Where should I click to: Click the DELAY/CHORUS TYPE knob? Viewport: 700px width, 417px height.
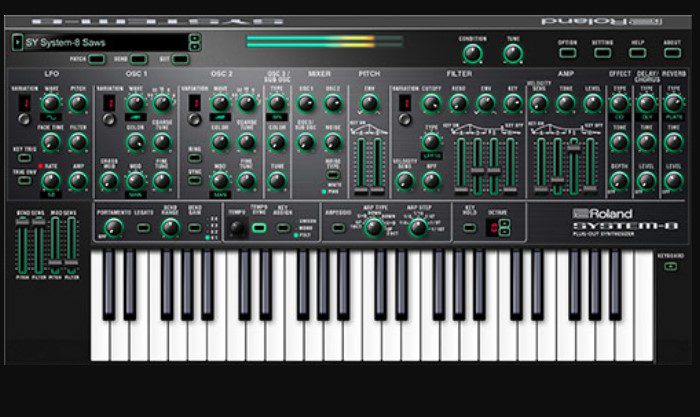(646, 103)
